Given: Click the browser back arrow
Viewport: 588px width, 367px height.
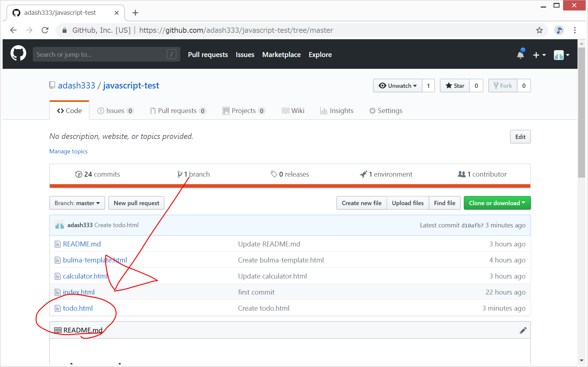Looking at the screenshot, I should tap(13, 30).
